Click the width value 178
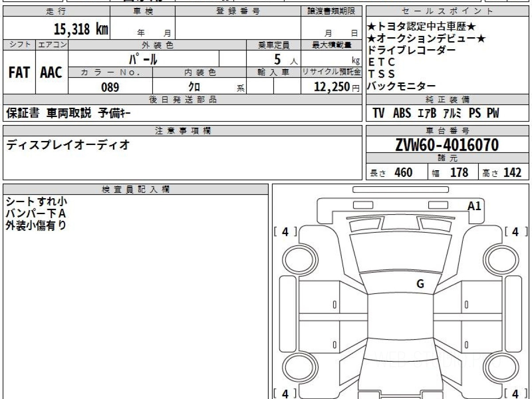Image resolution: width=532 pixels, height=399 pixels. pyautogui.click(x=459, y=172)
